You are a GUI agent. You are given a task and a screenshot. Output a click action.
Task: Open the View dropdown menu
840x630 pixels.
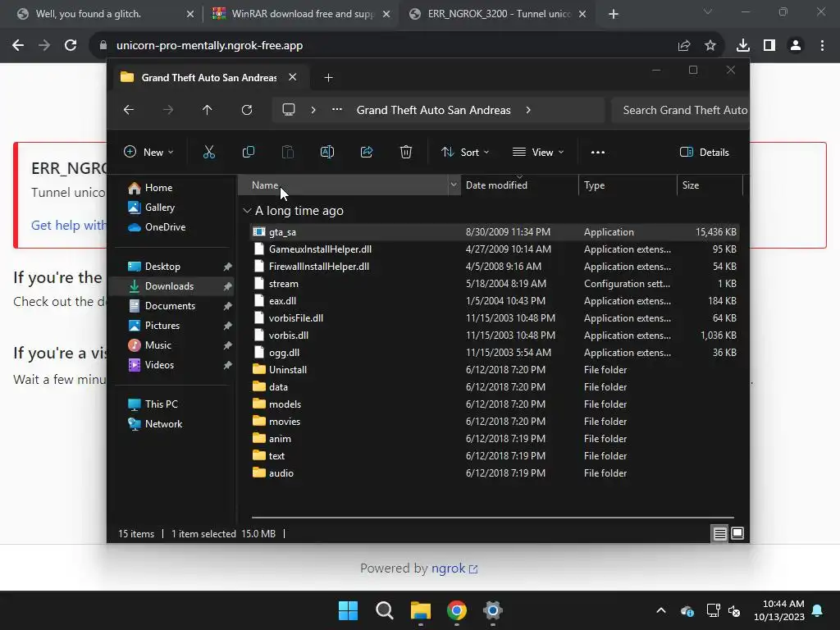click(x=538, y=152)
